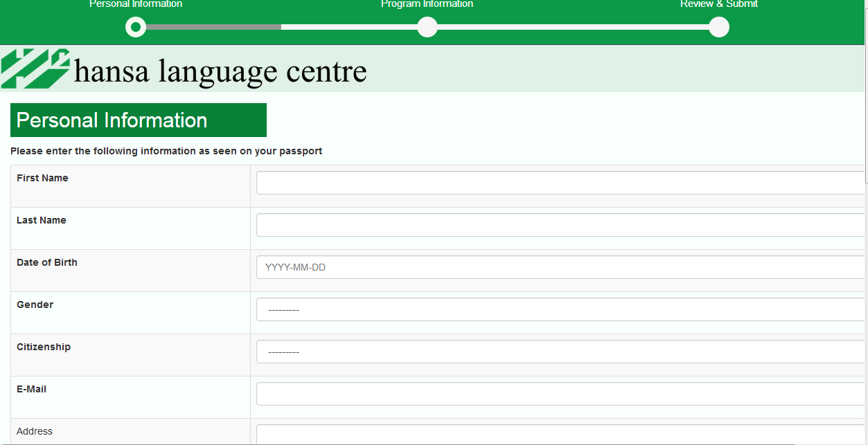Screen dimensions: 868x445
Task: Click the 'hansa language centre' title text
Action: click(220, 71)
